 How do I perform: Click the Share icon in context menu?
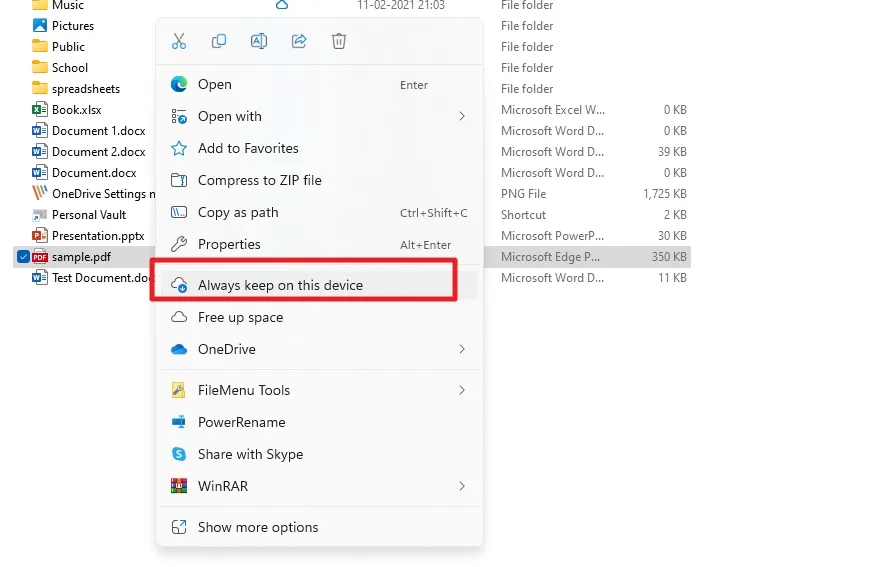coord(299,41)
